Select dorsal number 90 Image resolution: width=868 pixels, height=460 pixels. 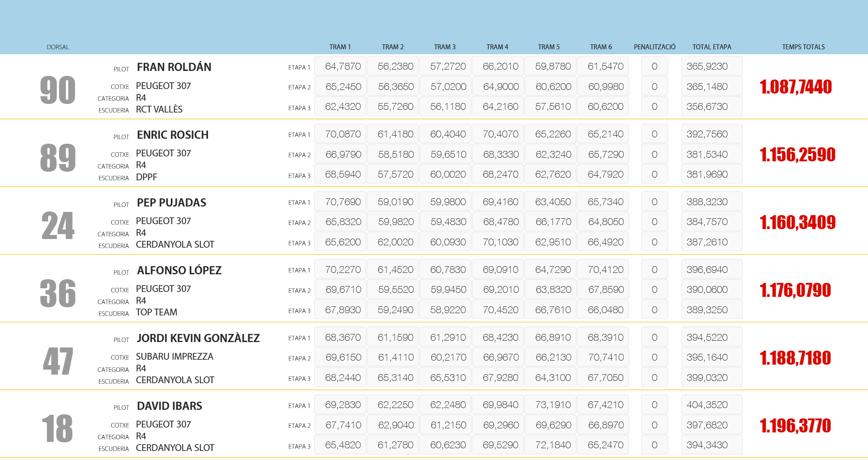click(x=58, y=90)
